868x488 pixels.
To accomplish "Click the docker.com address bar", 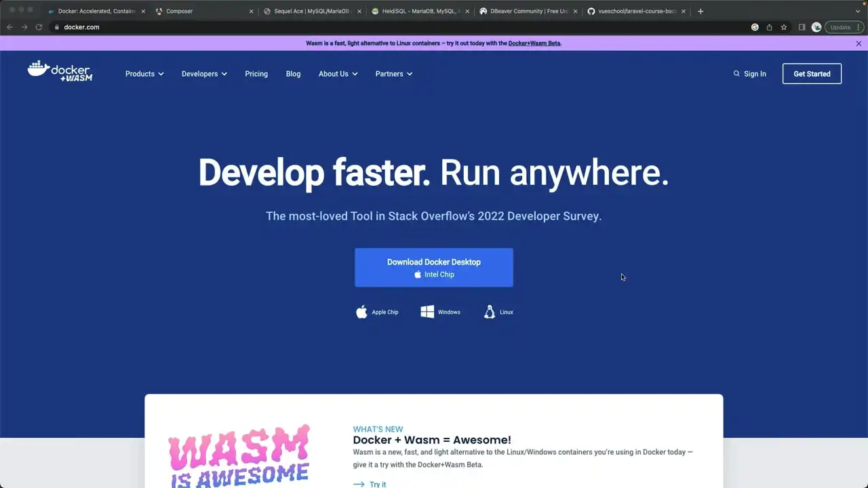I will [x=400, y=27].
